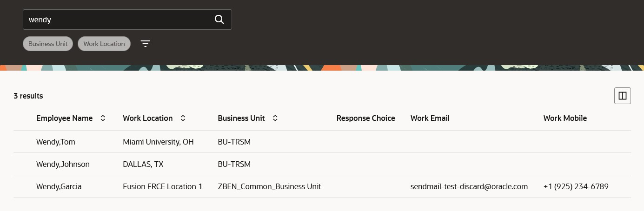The width and height of the screenshot is (644, 211).
Task: Click the phone number +1 (925) 234-6789
Action: click(x=576, y=186)
